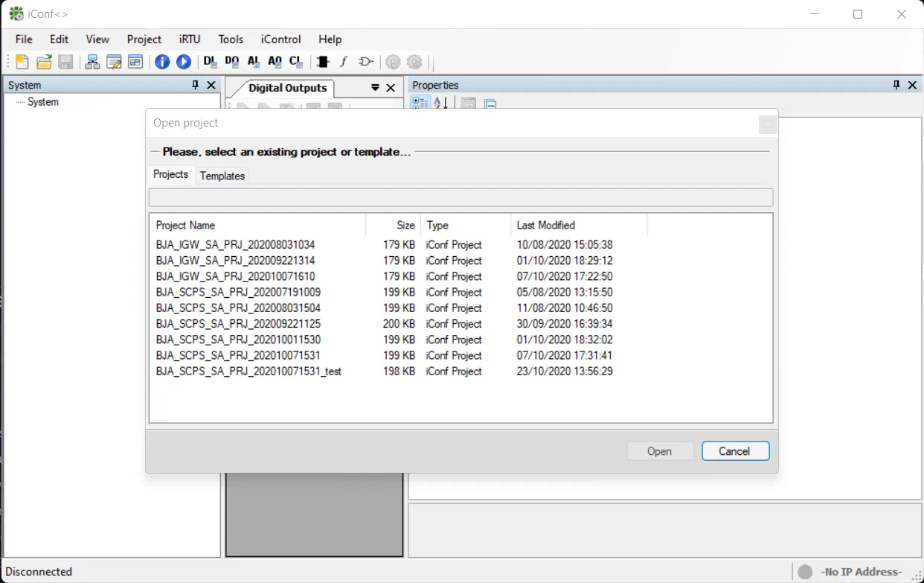Click the Cancel button
The image size is (924, 583).
coord(735,451)
